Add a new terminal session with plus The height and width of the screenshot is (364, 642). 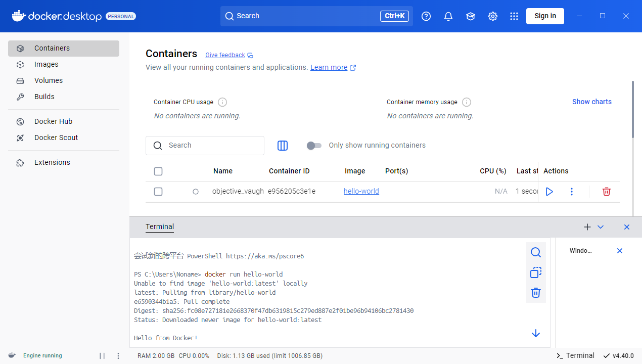(587, 227)
